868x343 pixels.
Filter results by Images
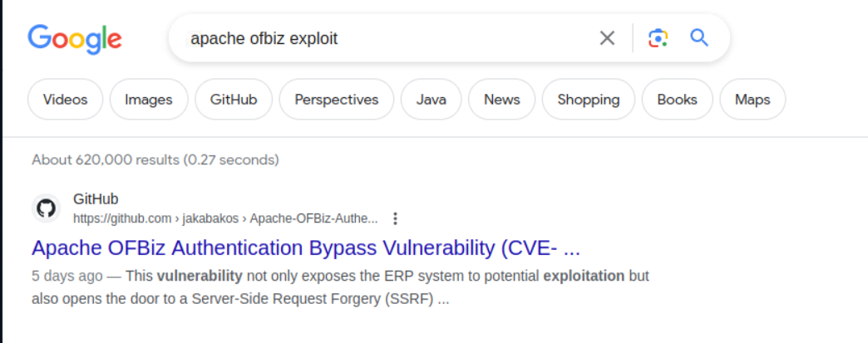click(x=149, y=100)
